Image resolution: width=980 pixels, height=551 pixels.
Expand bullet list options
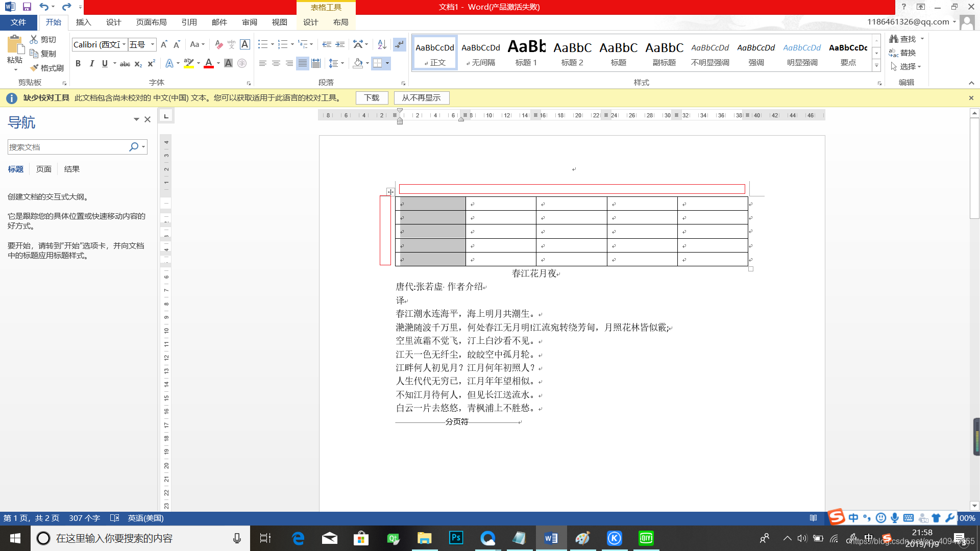pos(272,45)
